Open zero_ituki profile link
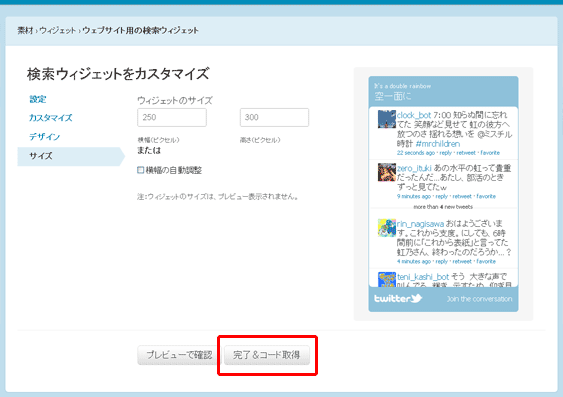The image size is (563, 397). [x=414, y=168]
